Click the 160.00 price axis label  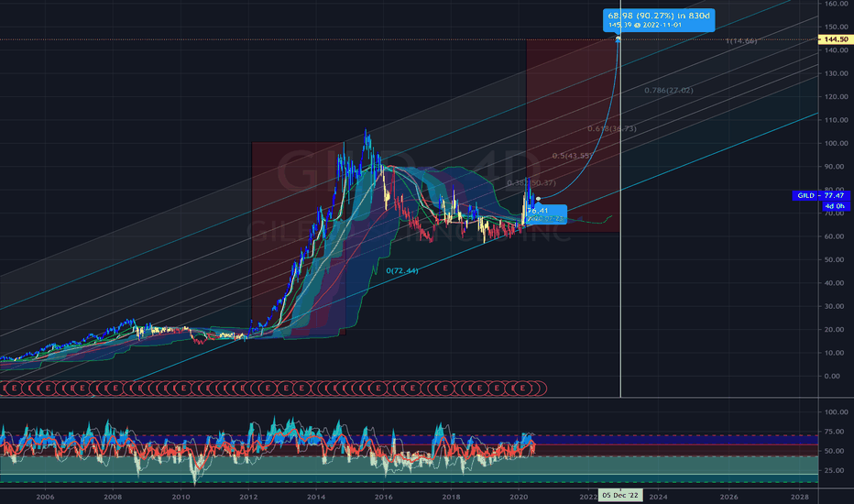[836, 4]
